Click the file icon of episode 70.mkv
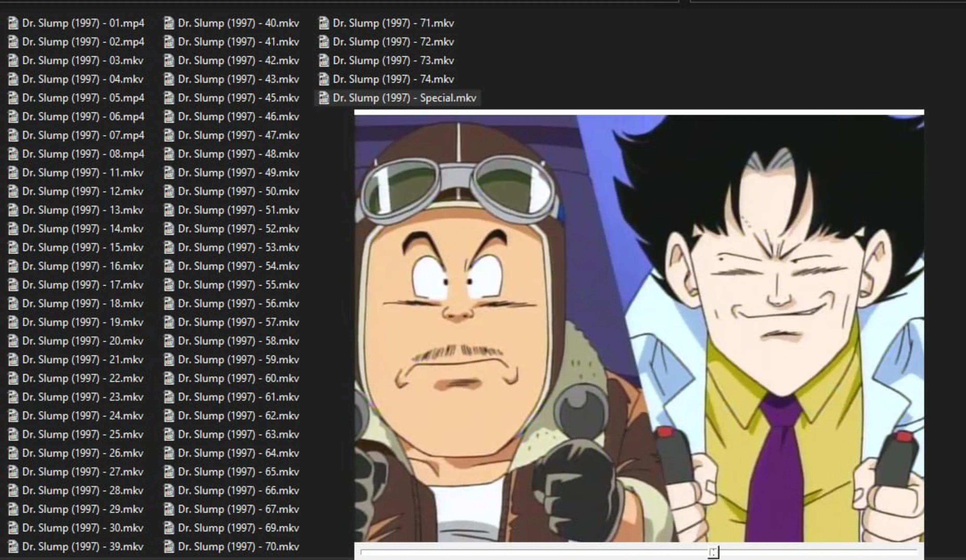The width and height of the screenshot is (966, 560). pos(169,546)
